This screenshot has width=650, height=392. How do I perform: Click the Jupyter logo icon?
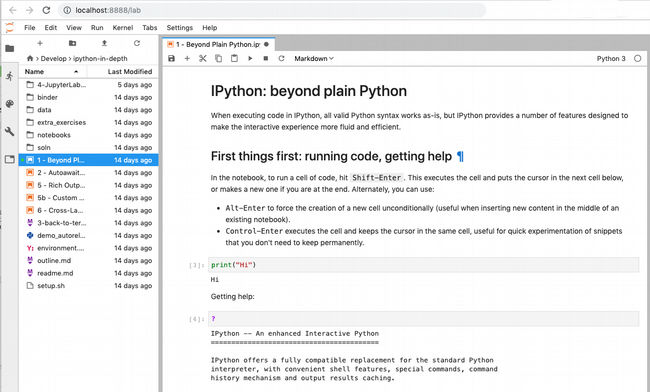pyautogui.click(x=10, y=28)
